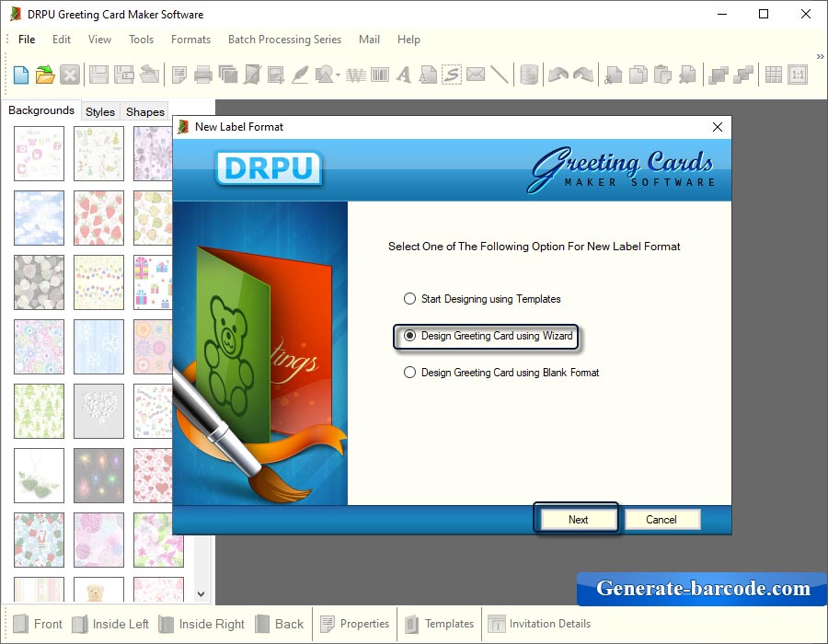The image size is (828, 644).
Task: Click the envelope mail toolbar icon
Action: coord(476,75)
